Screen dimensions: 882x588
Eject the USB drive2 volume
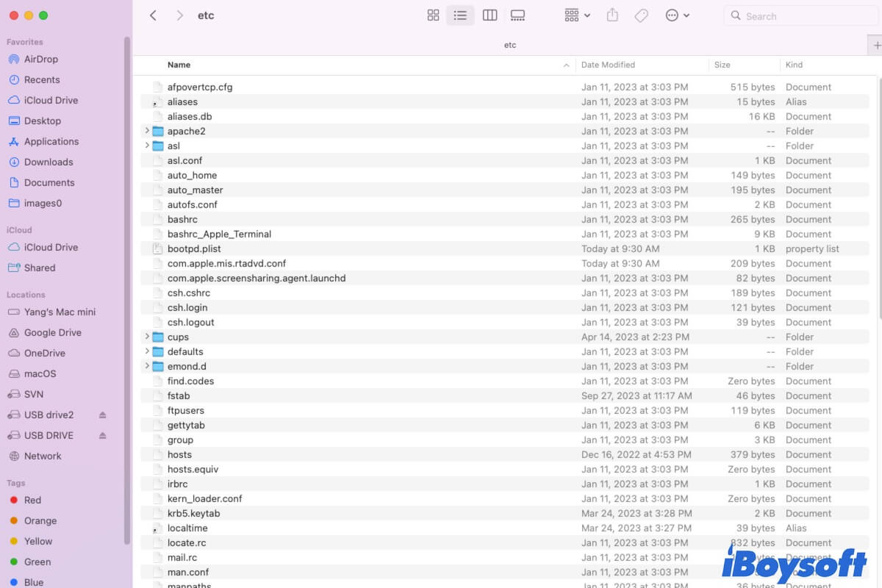[x=102, y=415]
